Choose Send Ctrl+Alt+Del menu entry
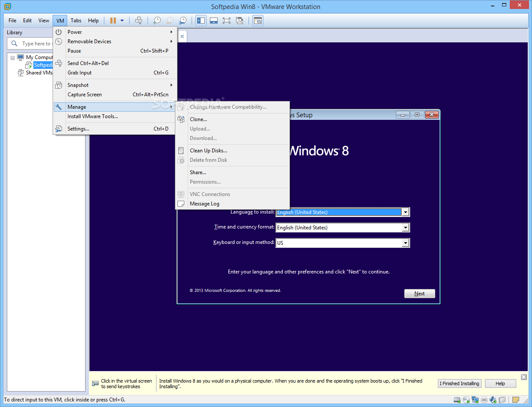The height and width of the screenshot is (407, 532). [x=114, y=63]
